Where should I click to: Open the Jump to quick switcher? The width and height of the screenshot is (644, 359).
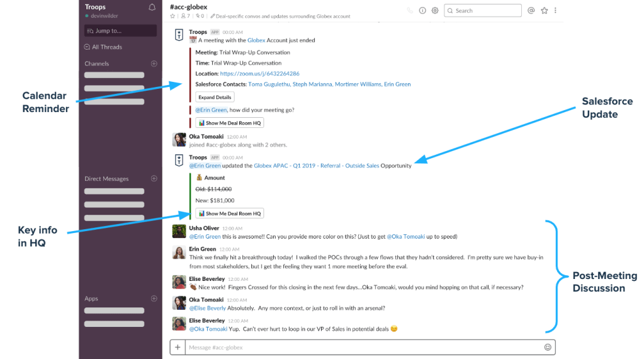pyautogui.click(x=120, y=30)
